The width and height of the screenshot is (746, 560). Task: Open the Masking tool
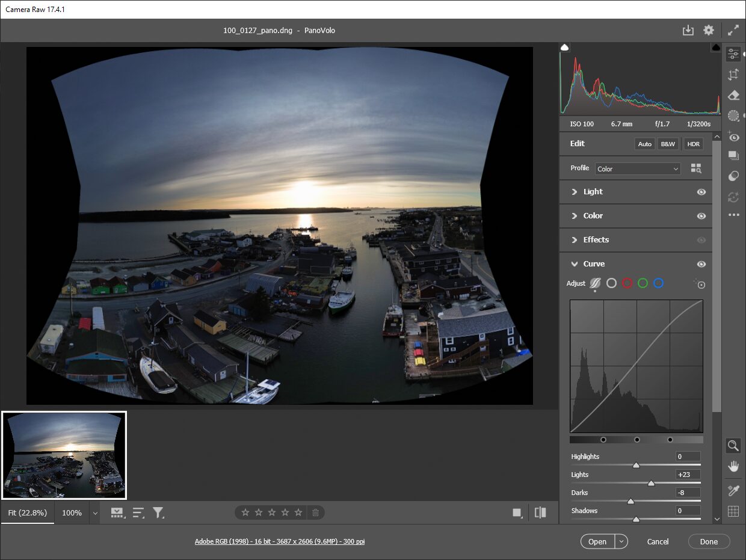point(733,116)
